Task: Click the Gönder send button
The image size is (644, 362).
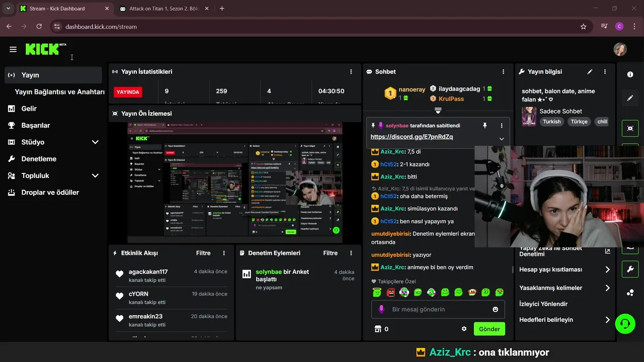Action: [x=490, y=329]
